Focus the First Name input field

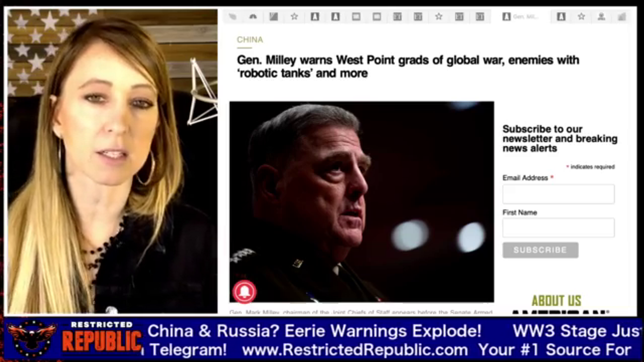[558, 228]
